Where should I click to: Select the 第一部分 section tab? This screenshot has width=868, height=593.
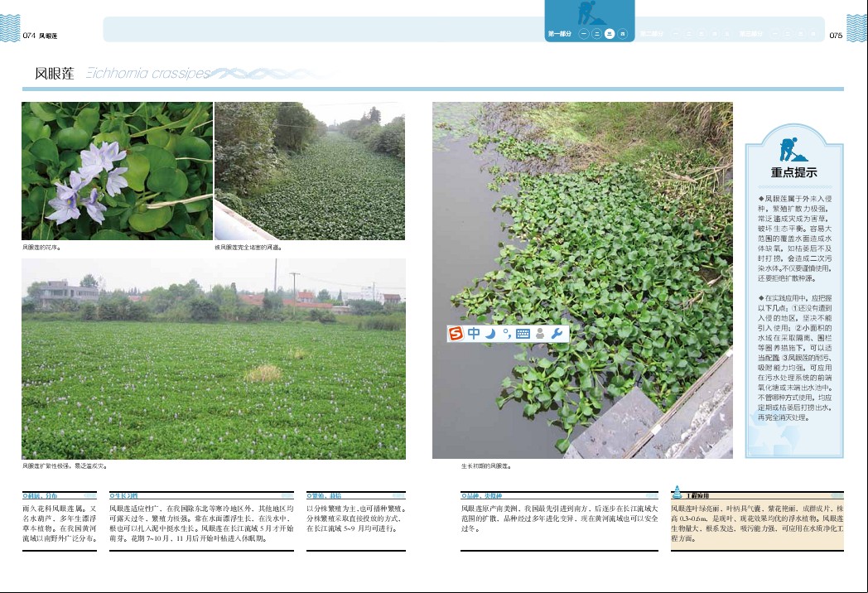(x=560, y=35)
